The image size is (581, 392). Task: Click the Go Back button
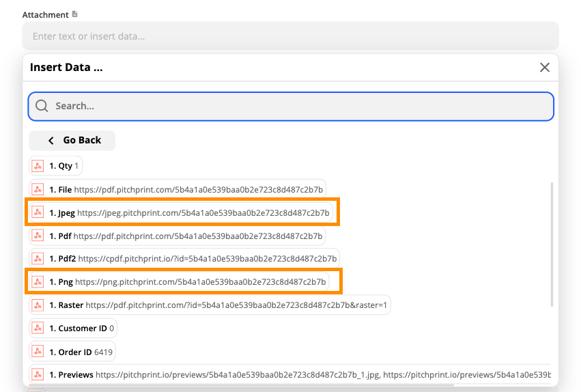(x=72, y=141)
